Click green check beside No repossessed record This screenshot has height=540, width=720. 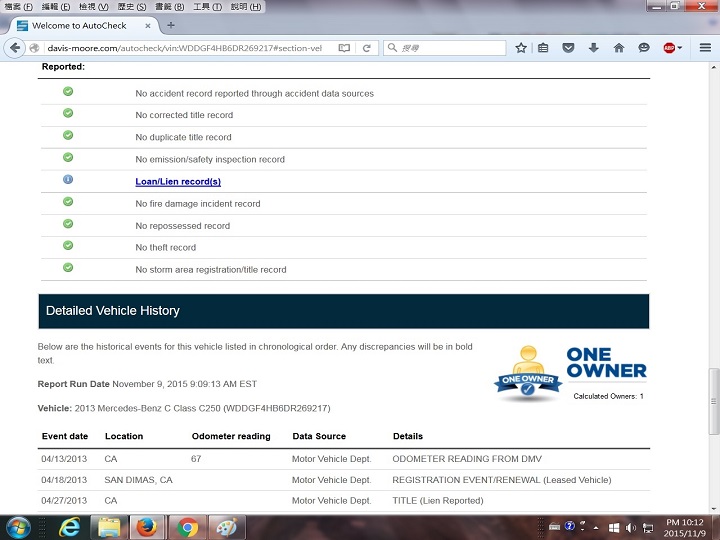[x=68, y=223]
